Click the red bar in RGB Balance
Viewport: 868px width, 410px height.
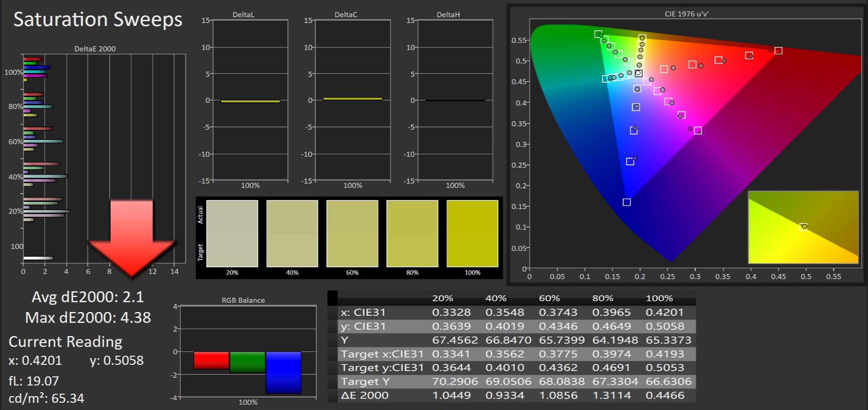[211, 360]
